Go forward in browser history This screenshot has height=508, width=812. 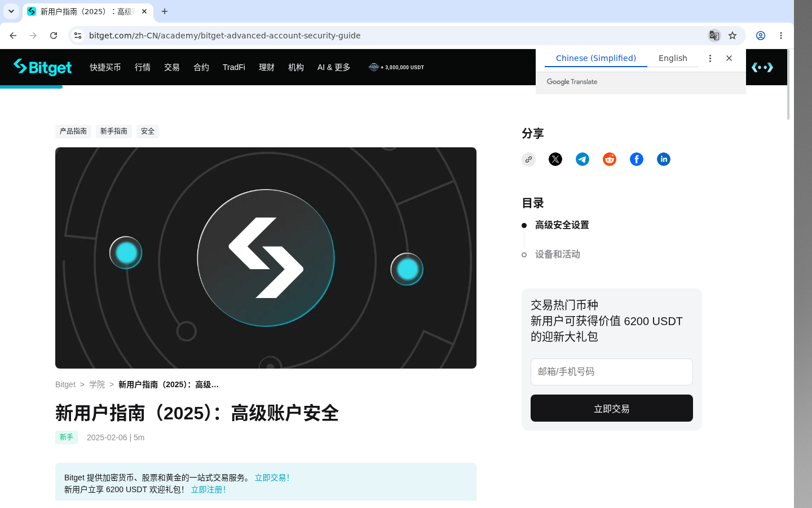tap(33, 36)
